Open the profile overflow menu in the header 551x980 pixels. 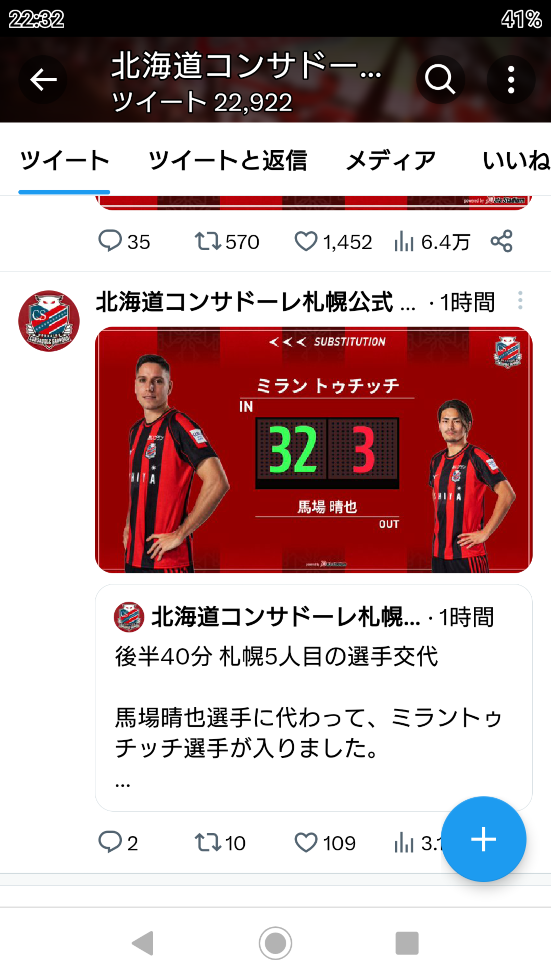coord(511,80)
